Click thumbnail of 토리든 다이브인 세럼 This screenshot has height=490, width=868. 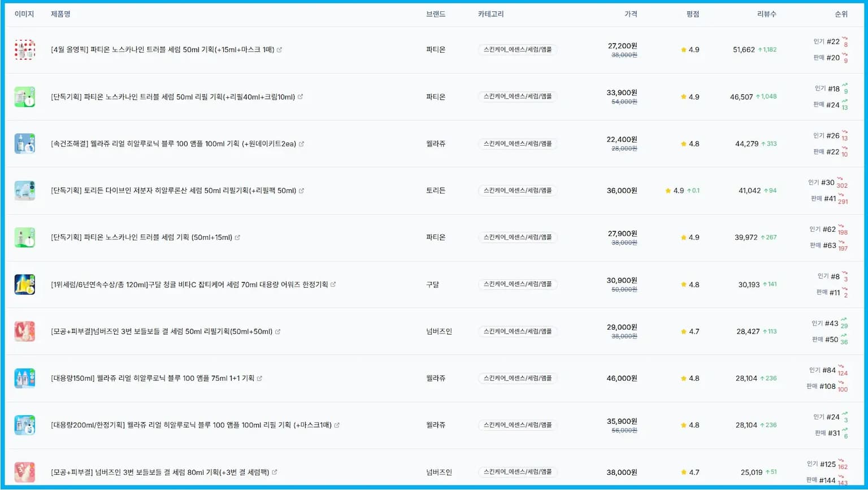point(24,190)
